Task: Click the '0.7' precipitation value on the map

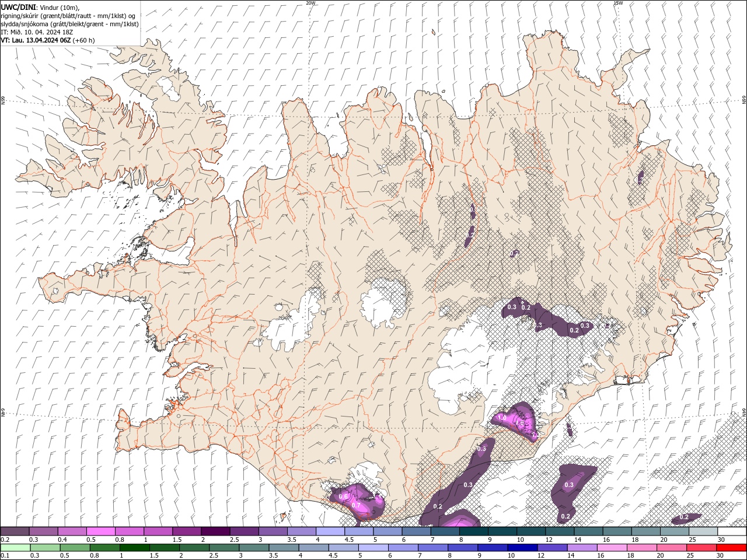Action: pos(357,505)
